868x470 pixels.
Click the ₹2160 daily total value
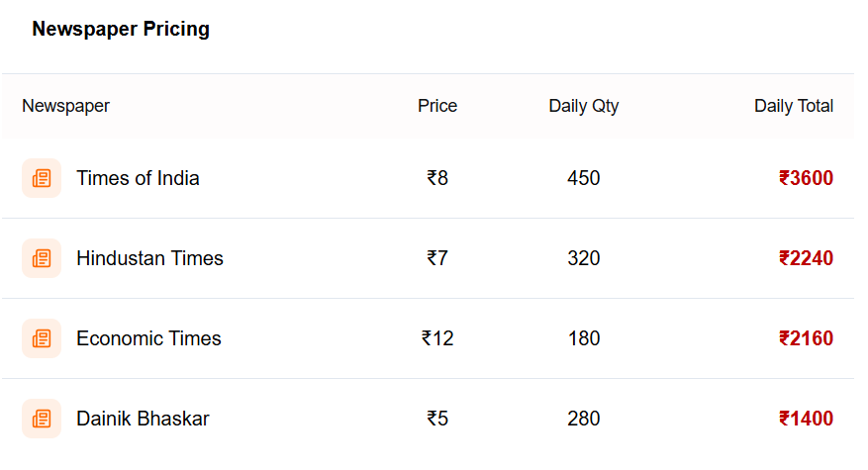point(806,338)
